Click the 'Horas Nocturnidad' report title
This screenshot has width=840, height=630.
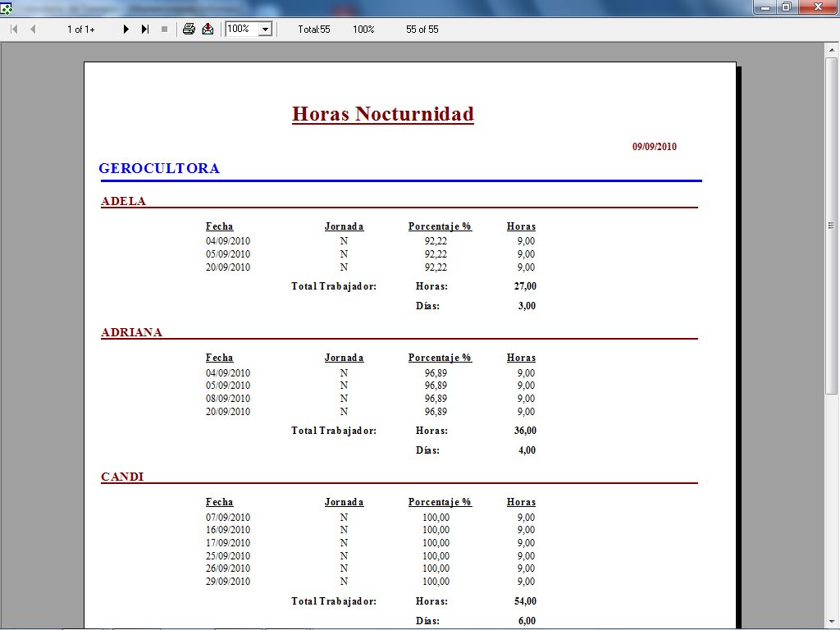[382, 114]
